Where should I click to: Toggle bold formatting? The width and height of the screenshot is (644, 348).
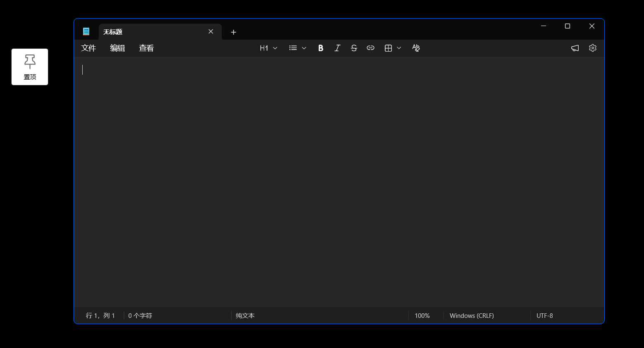tap(320, 48)
